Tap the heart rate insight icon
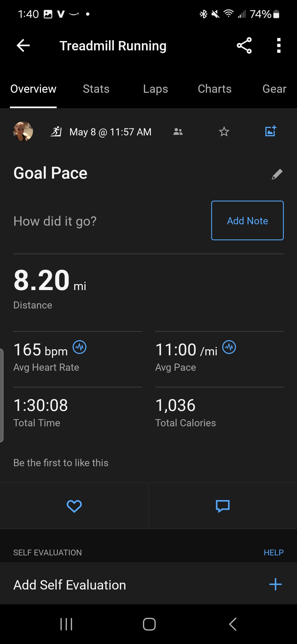This screenshot has width=297, height=644. (79, 347)
